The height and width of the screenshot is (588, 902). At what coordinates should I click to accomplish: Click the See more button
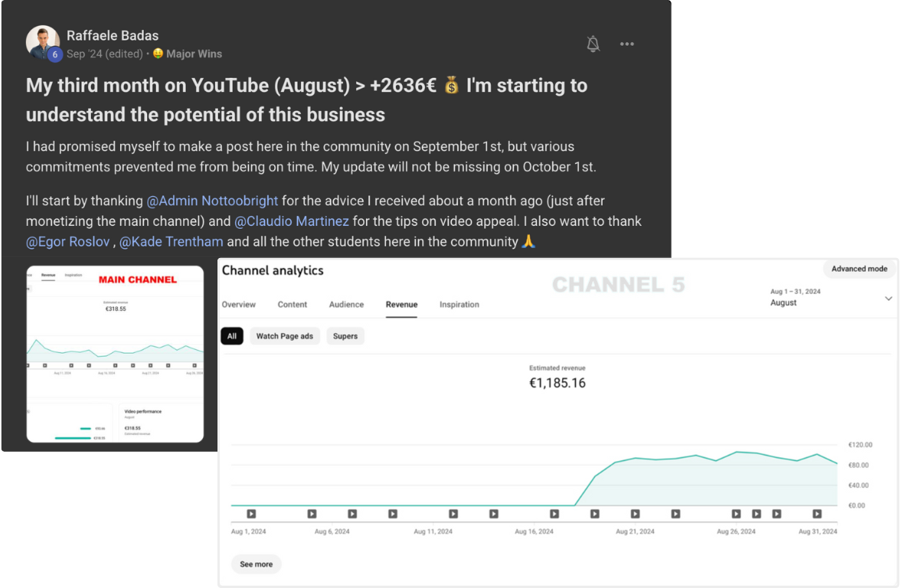256,564
